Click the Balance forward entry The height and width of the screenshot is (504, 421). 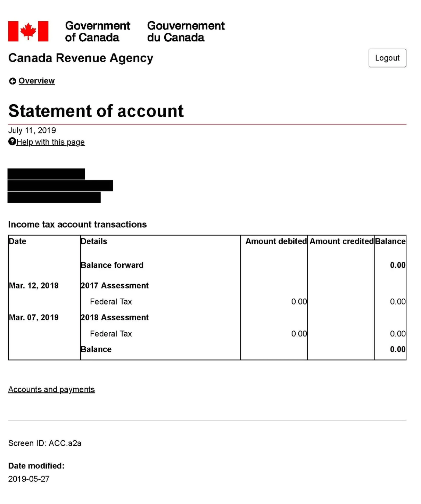[112, 265]
